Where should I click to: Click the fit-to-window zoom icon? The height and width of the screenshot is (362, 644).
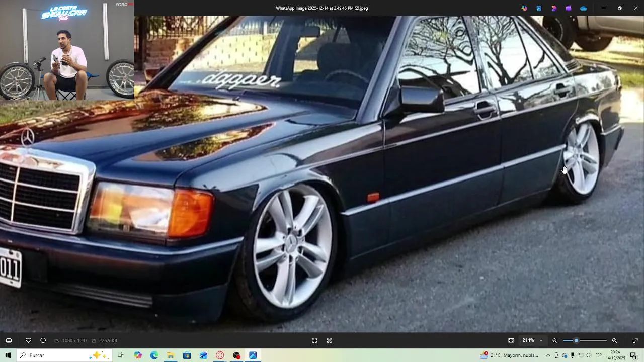click(511, 340)
